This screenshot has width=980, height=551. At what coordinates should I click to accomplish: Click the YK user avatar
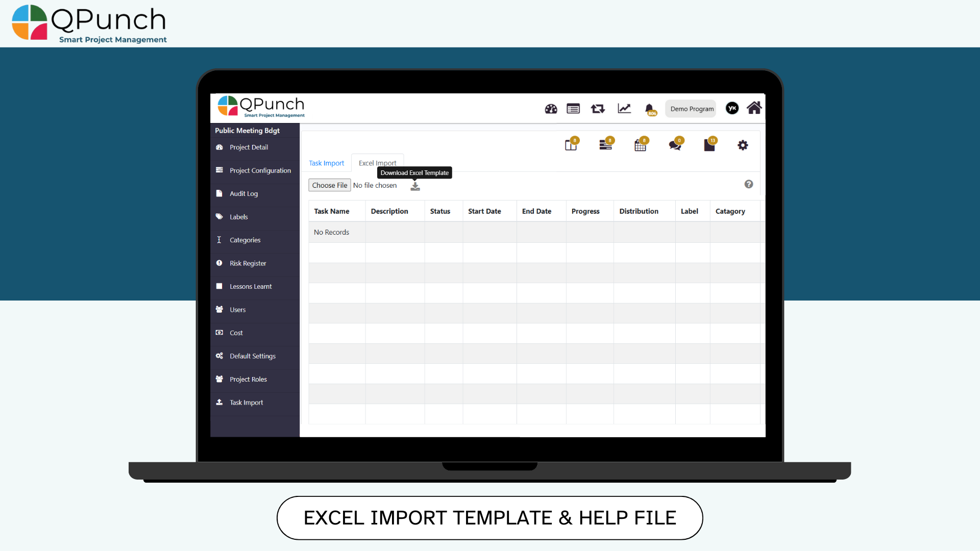732,108
